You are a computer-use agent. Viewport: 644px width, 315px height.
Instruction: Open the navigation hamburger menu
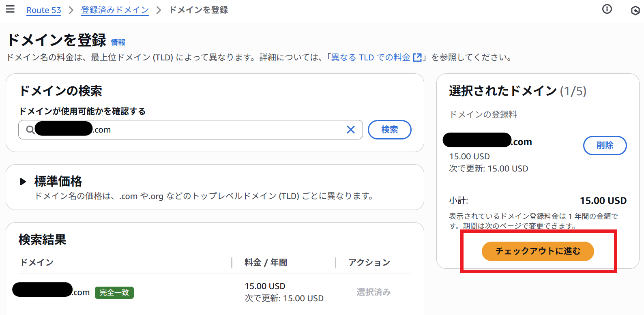[x=10, y=9]
